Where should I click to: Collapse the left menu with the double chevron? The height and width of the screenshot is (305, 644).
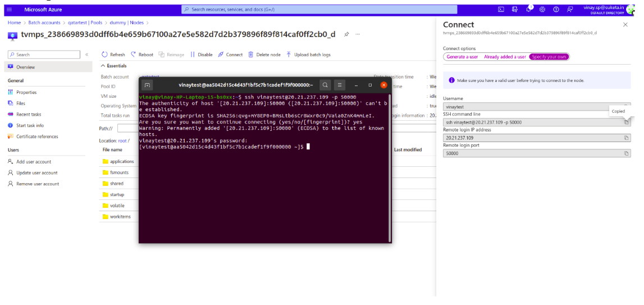pos(86,54)
